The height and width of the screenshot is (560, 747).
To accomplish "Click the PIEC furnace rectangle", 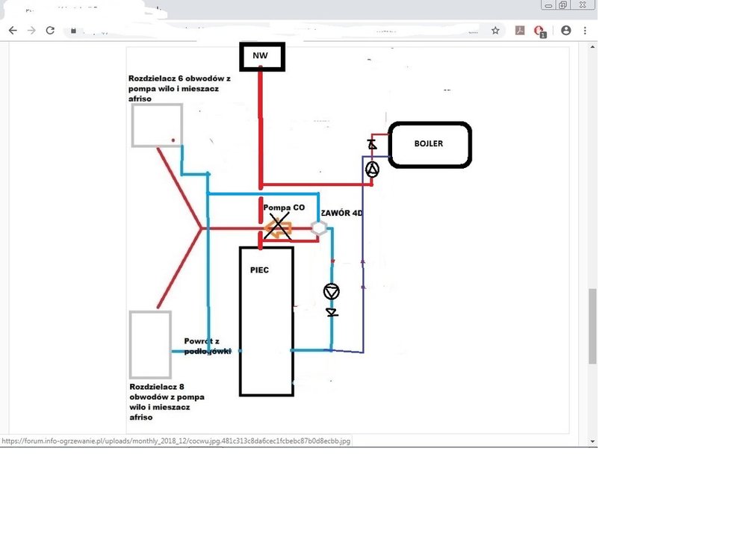I will coord(266,321).
